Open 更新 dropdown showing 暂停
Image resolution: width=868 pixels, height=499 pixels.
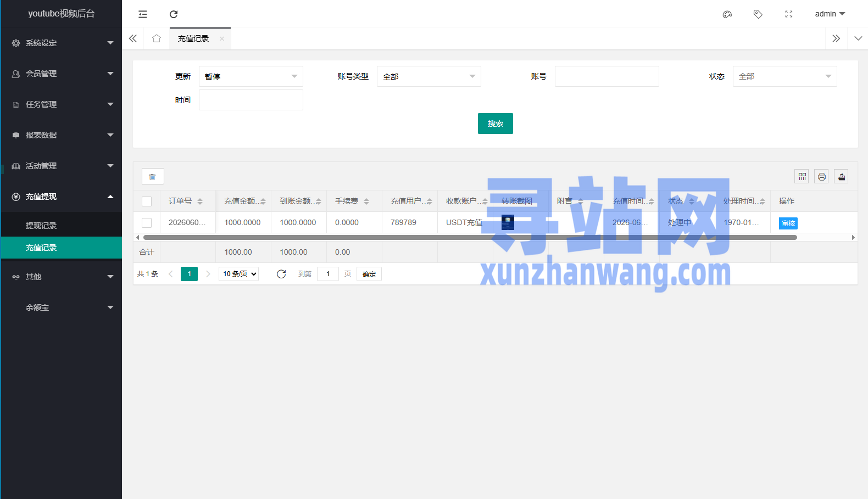tap(251, 76)
